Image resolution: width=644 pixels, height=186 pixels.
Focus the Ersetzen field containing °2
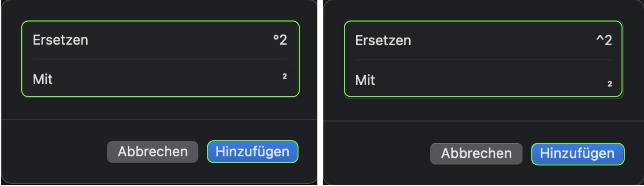coord(280,40)
